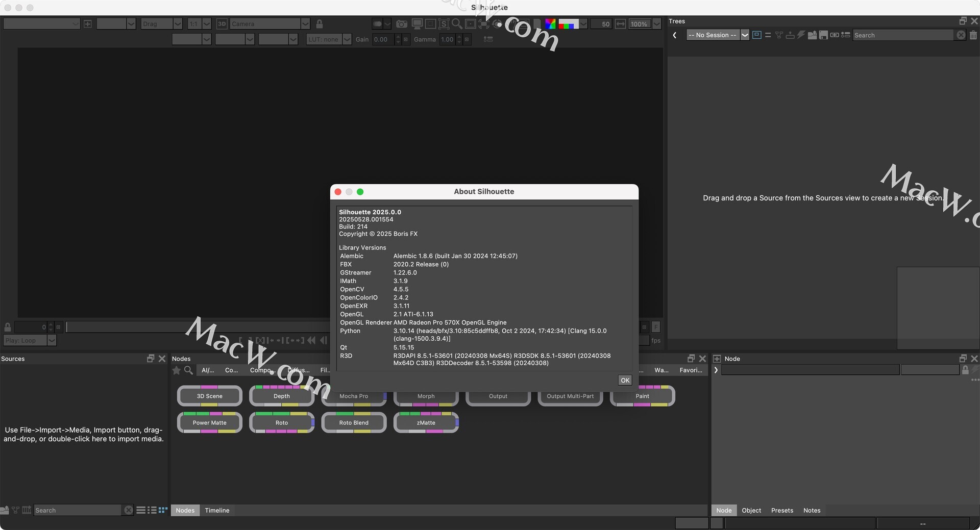Viewport: 980px width, 530px height.
Task: Close the About Silhouette dialog using red button
Action: coord(338,192)
